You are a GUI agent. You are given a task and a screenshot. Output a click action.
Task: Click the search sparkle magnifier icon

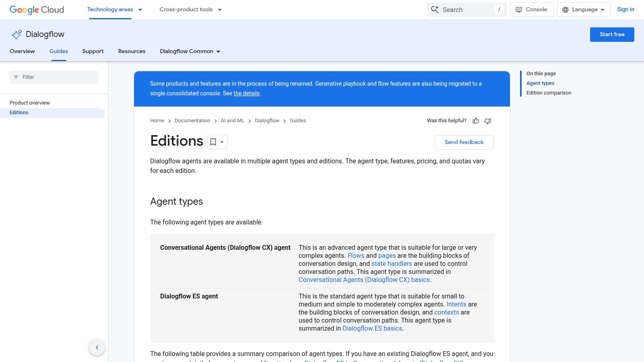coord(435,10)
